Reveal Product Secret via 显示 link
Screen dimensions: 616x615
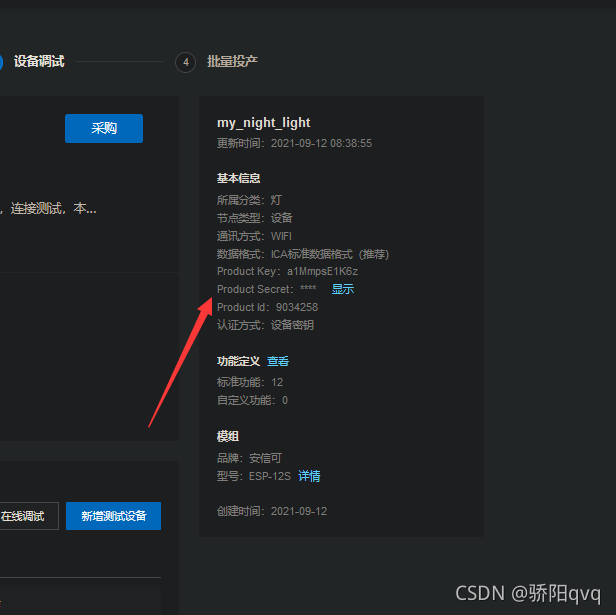coord(343,289)
